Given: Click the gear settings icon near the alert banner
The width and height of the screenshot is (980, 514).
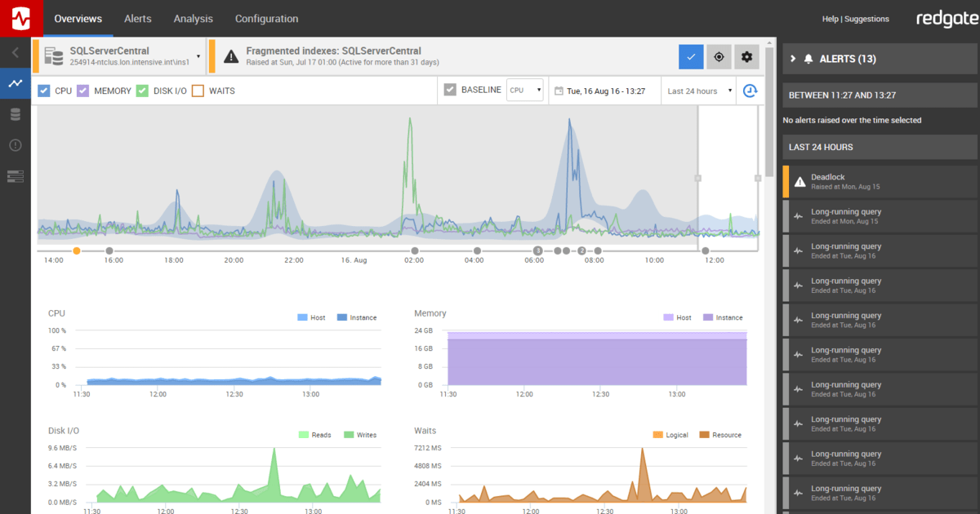Looking at the screenshot, I should [x=746, y=56].
